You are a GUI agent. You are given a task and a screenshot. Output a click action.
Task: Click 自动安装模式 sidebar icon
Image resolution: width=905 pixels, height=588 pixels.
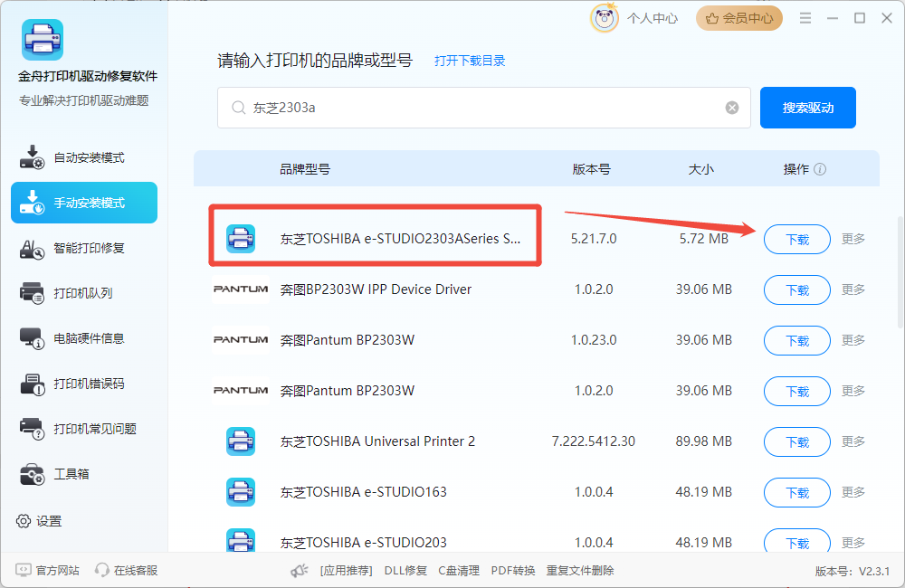(x=32, y=157)
